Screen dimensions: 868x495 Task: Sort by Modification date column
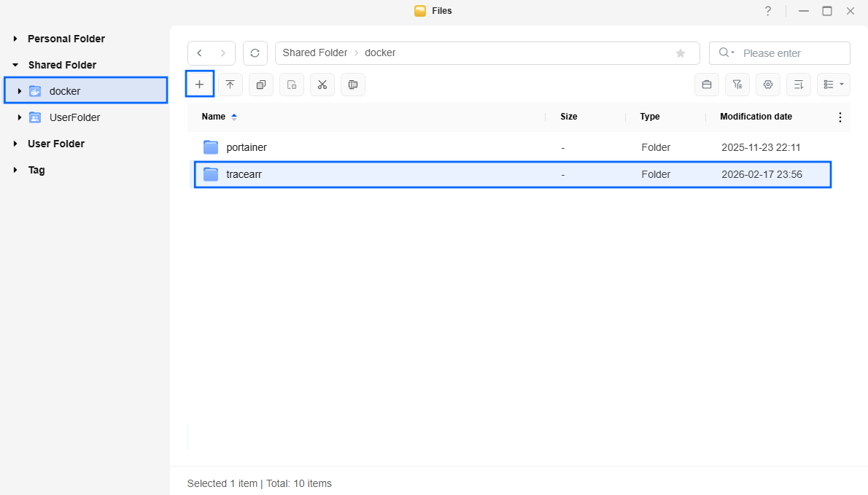tap(756, 117)
